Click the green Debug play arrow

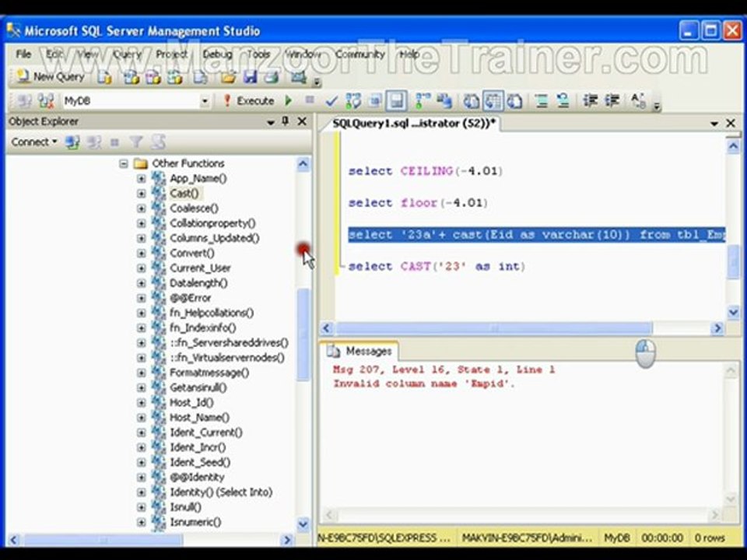[x=288, y=101]
